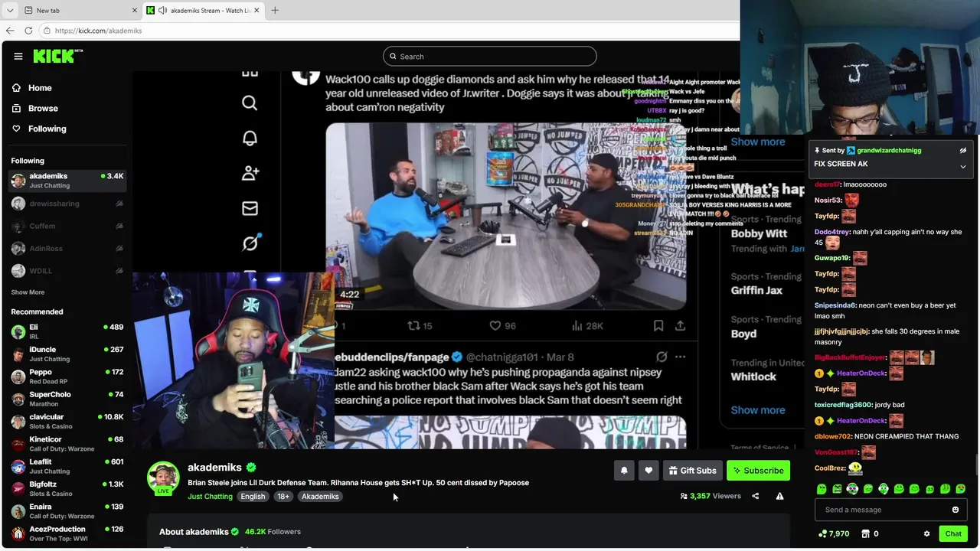The width and height of the screenshot is (980, 551).
Task: Close the akademiks Stream tab
Action: click(x=256, y=10)
